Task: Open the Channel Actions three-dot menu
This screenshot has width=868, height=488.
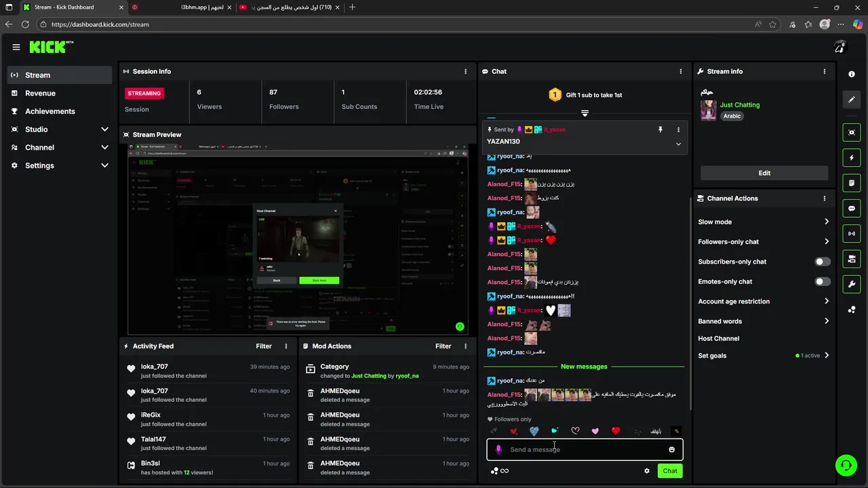Action: [x=825, y=199]
